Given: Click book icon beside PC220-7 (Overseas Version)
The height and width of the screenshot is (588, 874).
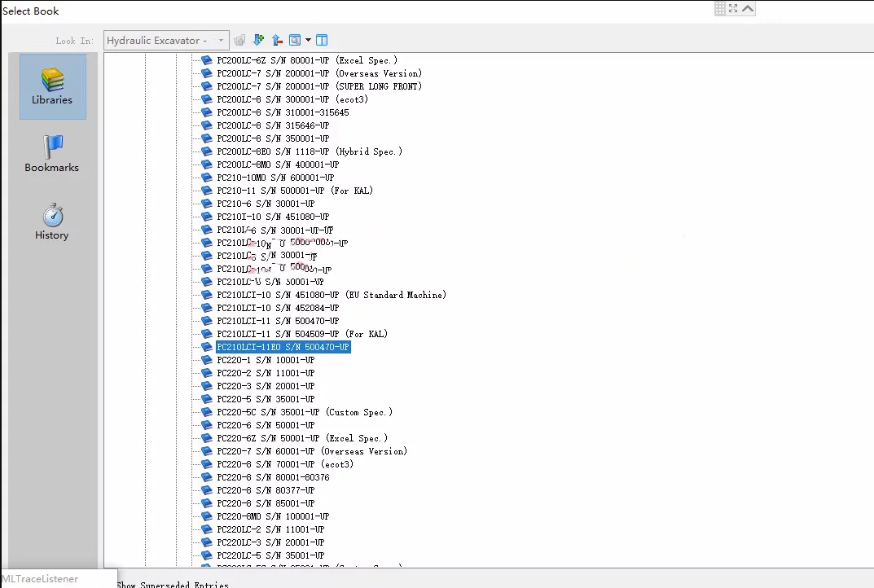Looking at the screenshot, I should (207, 451).
